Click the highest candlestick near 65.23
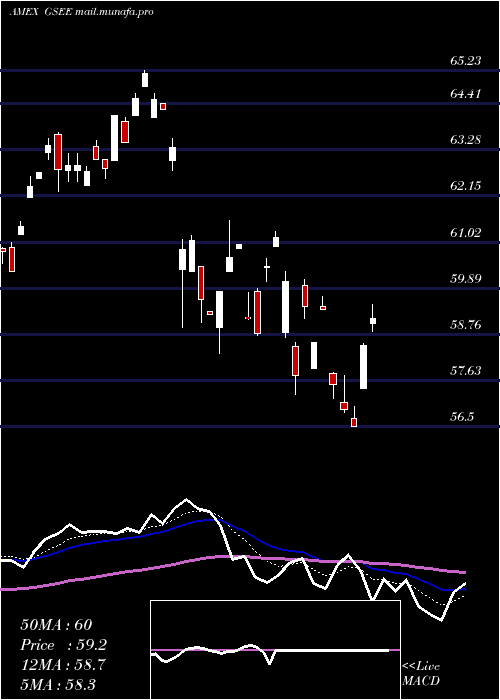The image size is (500, 700). coord(145,79)
